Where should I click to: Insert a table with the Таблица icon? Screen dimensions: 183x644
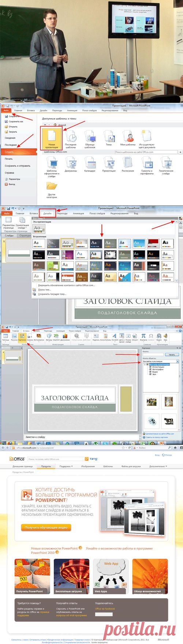point(5,337)
